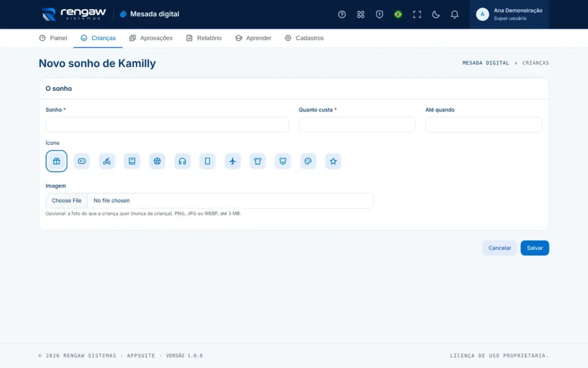Click the shield icon in header
This screenshot has width=588, height=368.
[x=379, y=14]
